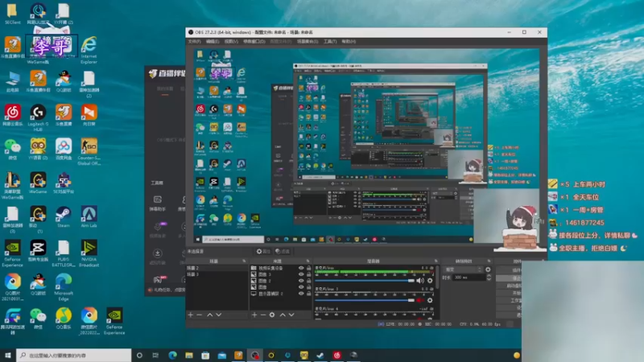Remove the selected source with minus icon
Screen dimensions: 644x362
coord(263,315)
